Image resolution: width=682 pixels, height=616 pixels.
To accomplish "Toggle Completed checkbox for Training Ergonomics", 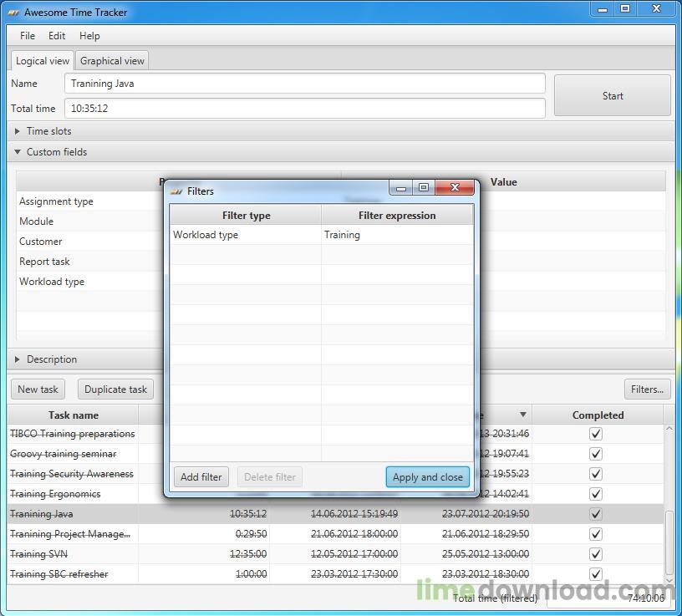I will [595, 494].
